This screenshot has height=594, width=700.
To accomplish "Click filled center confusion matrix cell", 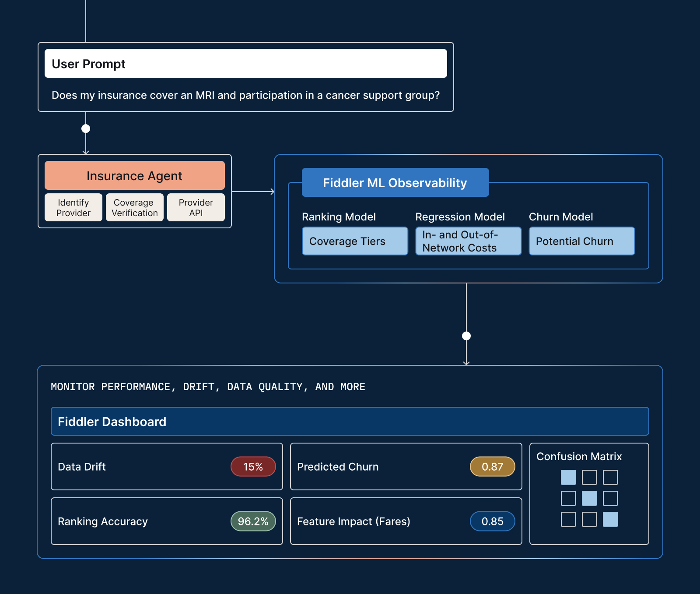I will pyautogui.click(x=589, y=498).
